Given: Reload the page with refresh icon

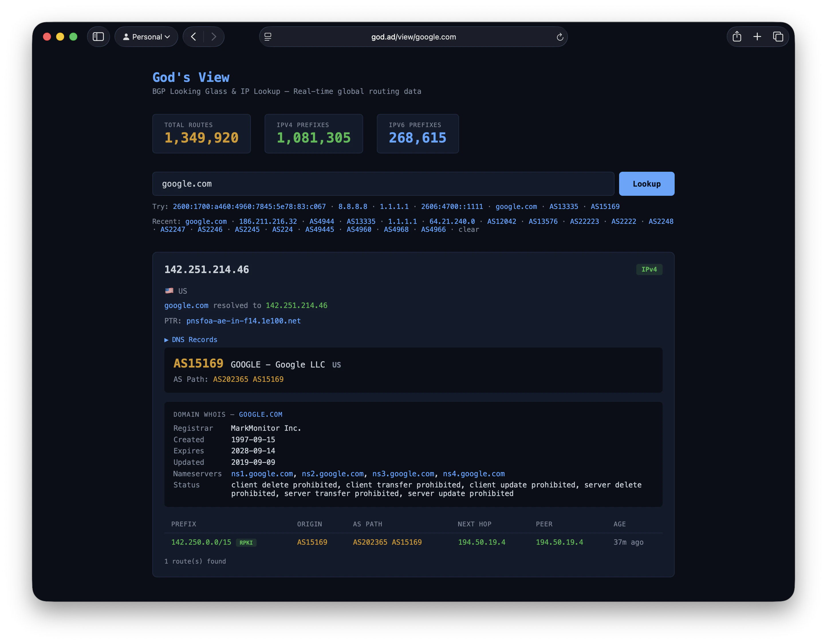Looking at the screenshot, I should 560,37.
